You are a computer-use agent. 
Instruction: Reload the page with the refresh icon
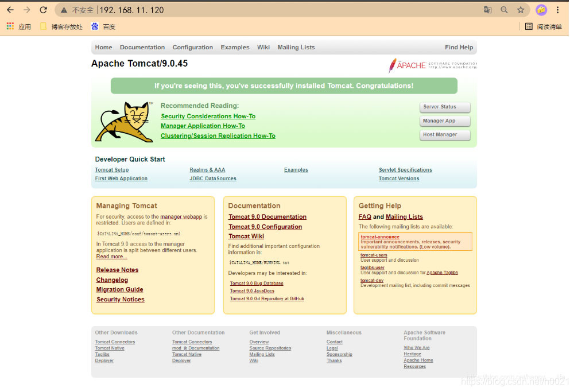pos(43,10)
